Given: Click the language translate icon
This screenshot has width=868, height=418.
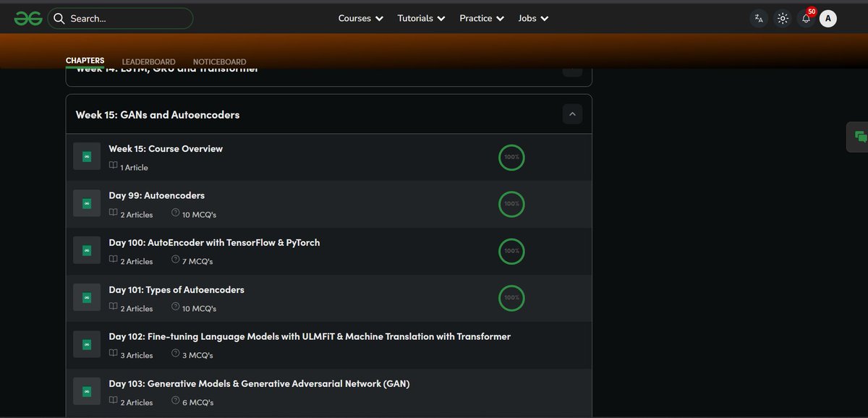Looking at the screenshot, I should point(759,19).
